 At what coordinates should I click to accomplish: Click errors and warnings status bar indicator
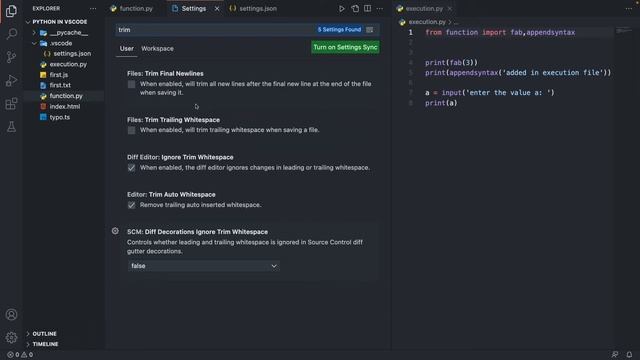tap(20, 355)
